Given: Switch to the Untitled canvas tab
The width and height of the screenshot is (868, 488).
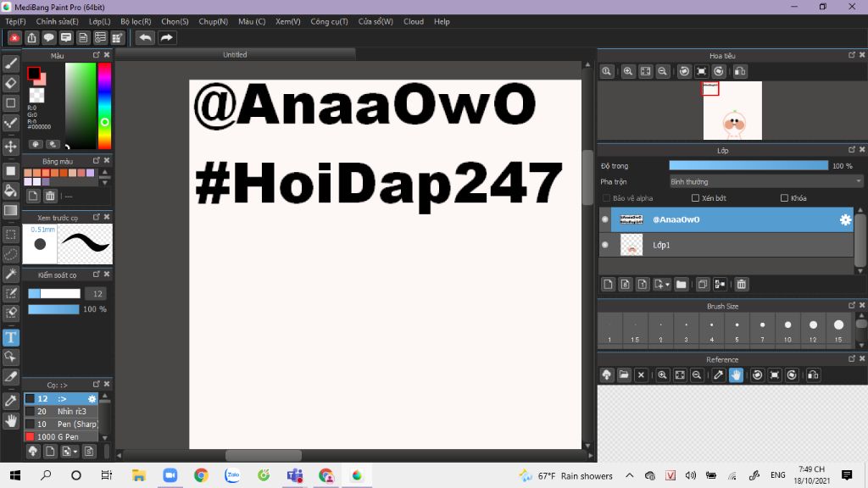Looking at the screenshot, I should point(235,54).
